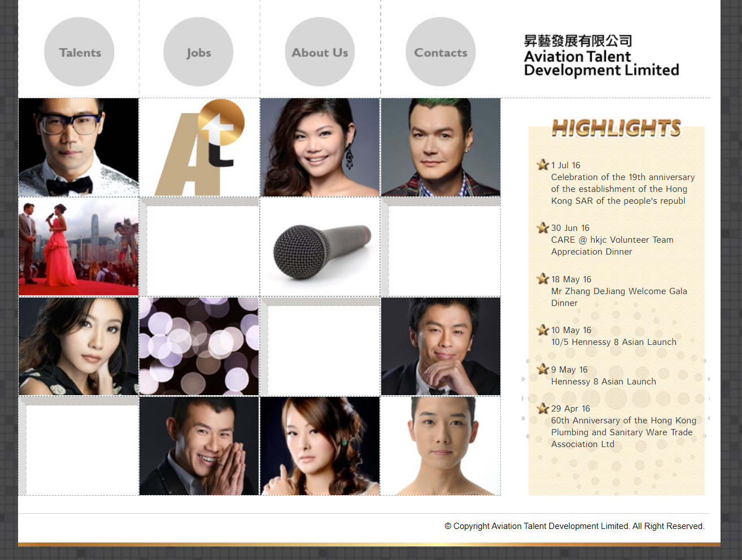Click the 29 Apr 16 date
This screenshot has width=742, height=560.
tap(570, 409)
